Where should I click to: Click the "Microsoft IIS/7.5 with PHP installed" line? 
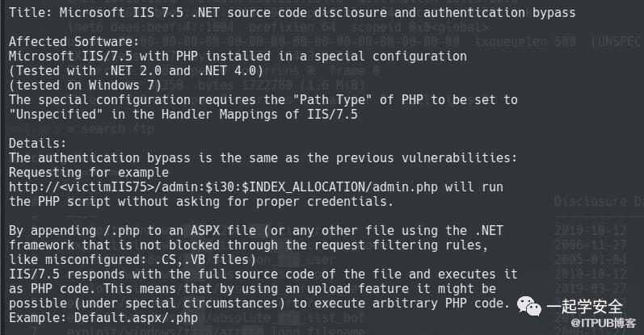pyautogui.click(x=238, y=56)
